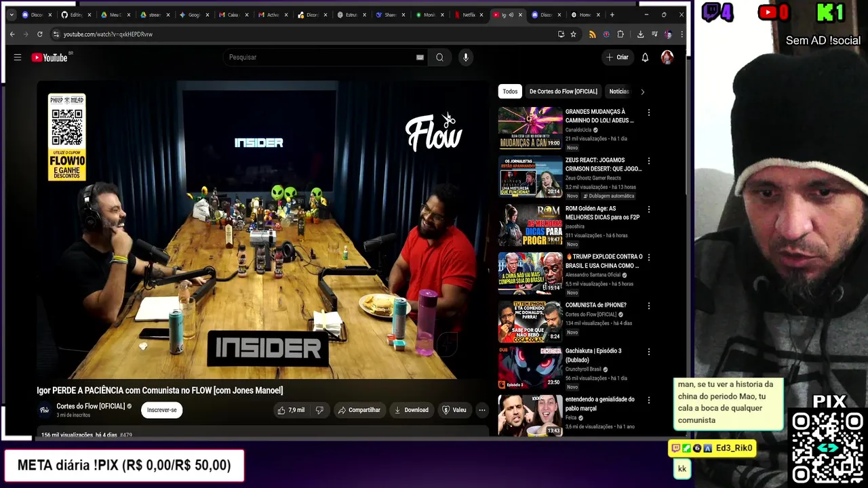Open the on-screen keyboard icon in search box
The width and height of the screenshot is (868, 488).
[x=420, y=58]
